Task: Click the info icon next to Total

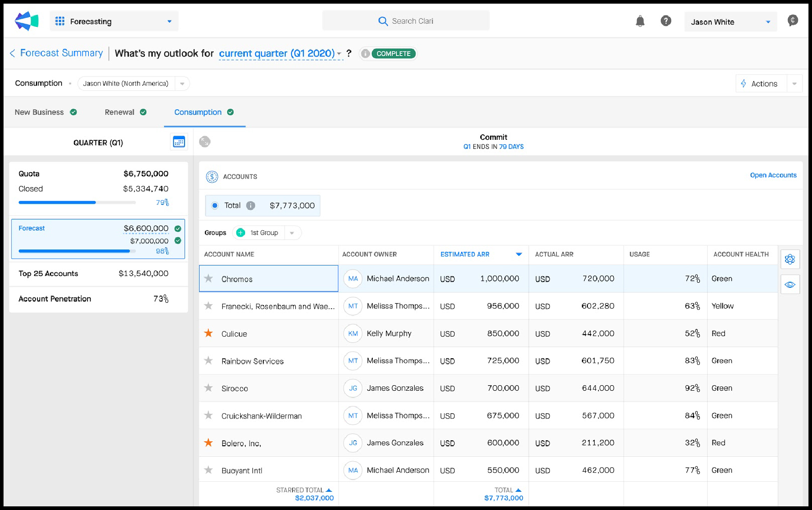Action: pyautogui.click(x=251, y=205)
